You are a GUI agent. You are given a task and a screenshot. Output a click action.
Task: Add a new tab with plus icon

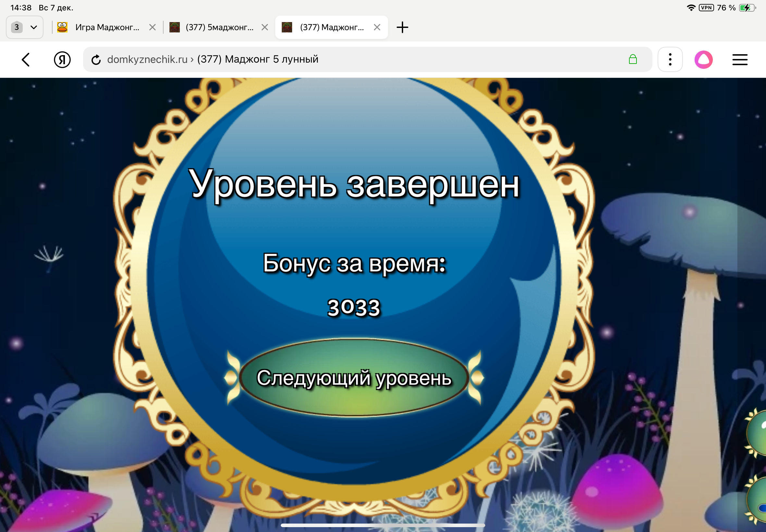pos(402,27)
